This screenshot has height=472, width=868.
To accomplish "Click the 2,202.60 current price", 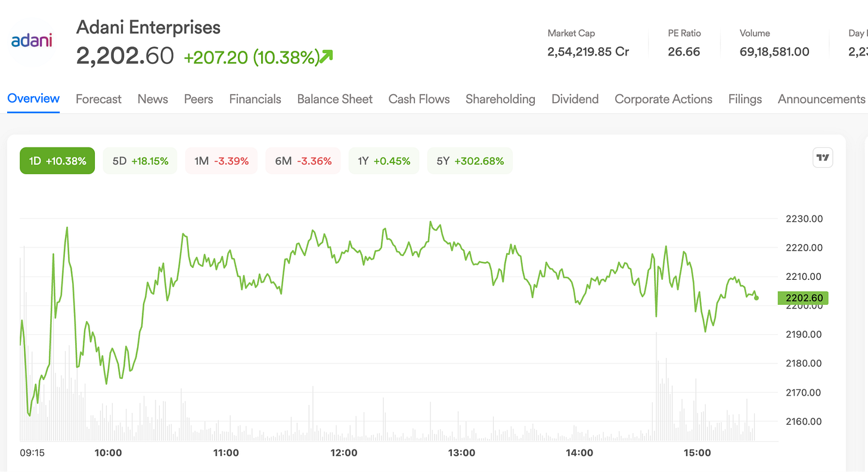I will pos(125,56).
